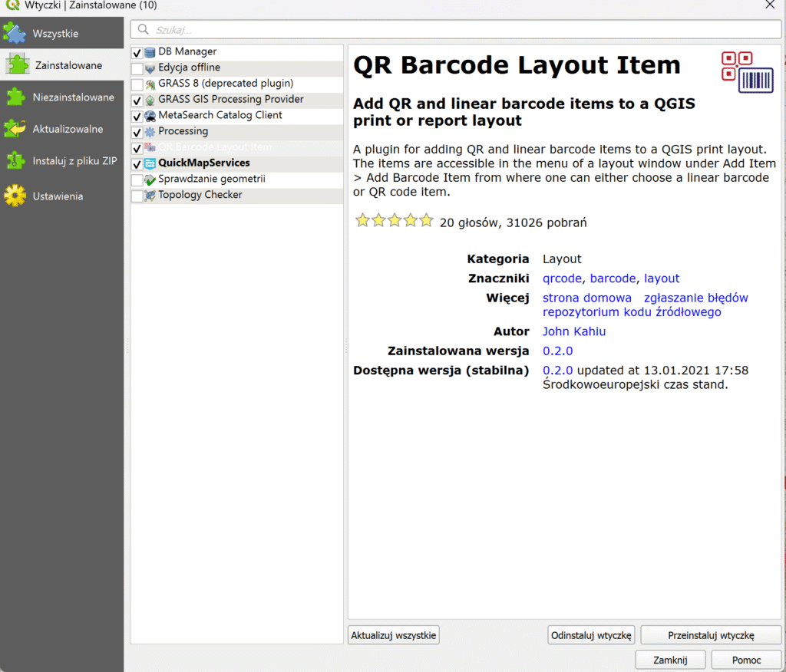Click the QR barcode logo in details
The width and height of the screenshot is (786, 672).
pos(747,72)
